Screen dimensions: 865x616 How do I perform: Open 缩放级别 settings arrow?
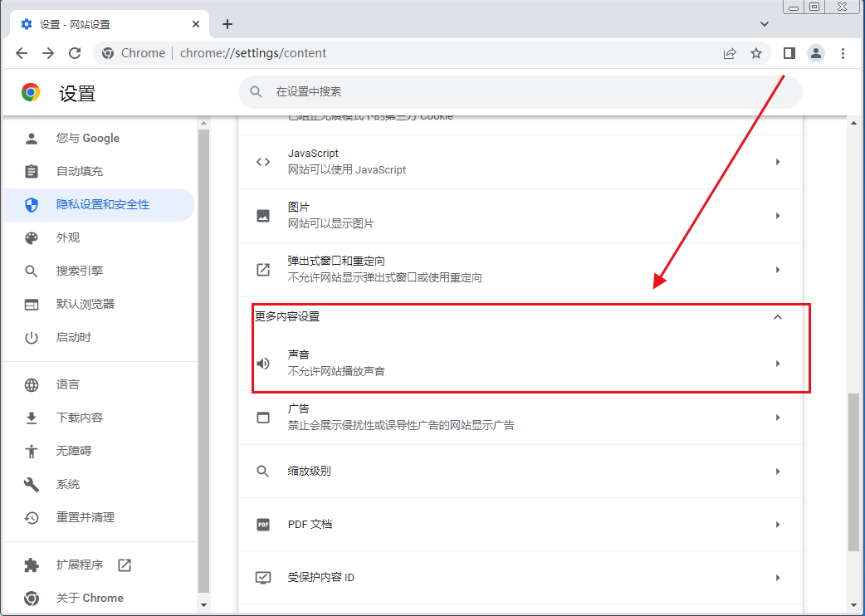pyautogui.click(x=778, y=472)
